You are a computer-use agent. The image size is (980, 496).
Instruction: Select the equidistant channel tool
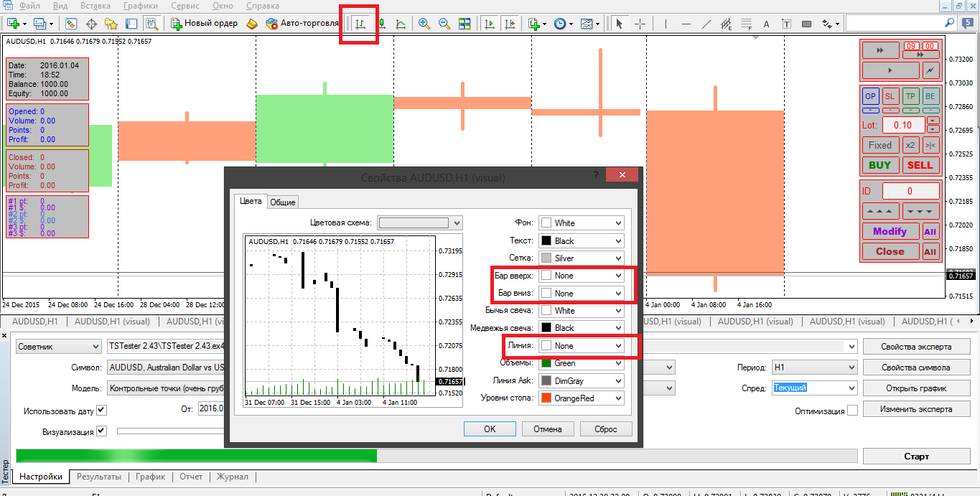pos(726,24)
